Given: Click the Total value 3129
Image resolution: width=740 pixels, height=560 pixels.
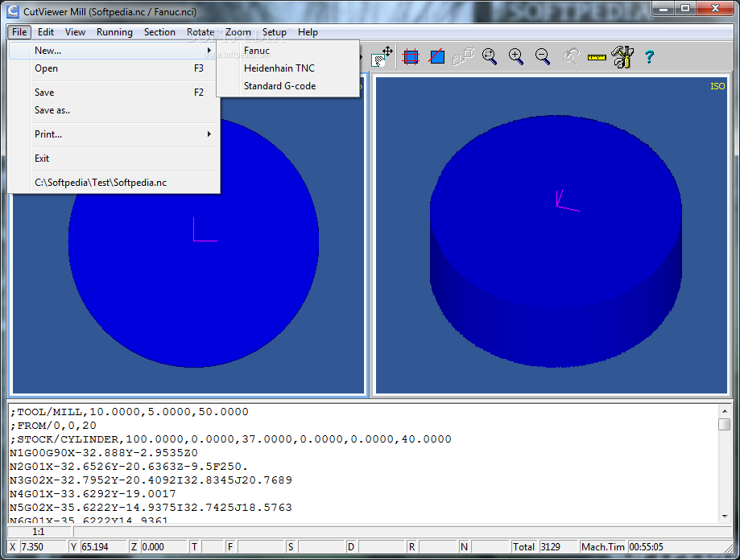Looking at the screenshot, I should [557, 547].
